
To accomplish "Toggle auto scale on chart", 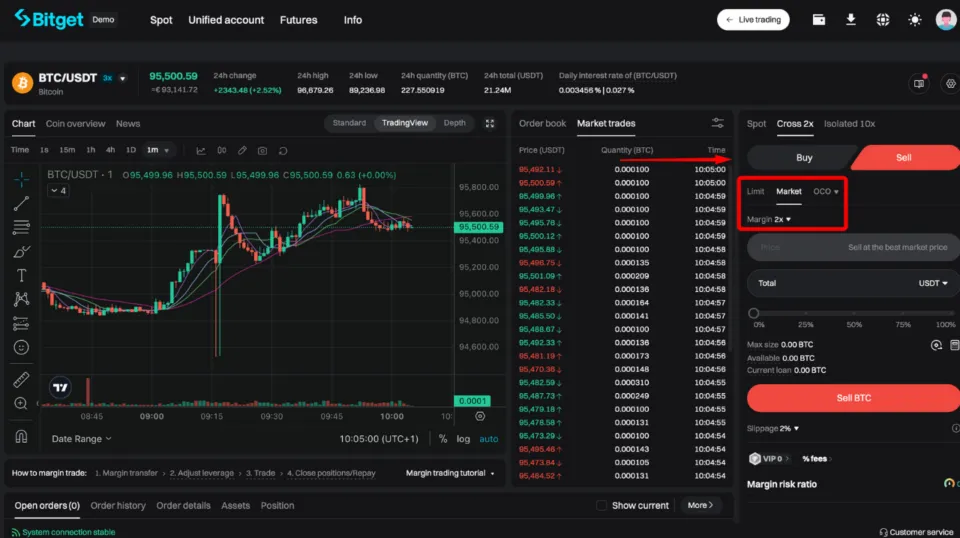I will (488, 439).
